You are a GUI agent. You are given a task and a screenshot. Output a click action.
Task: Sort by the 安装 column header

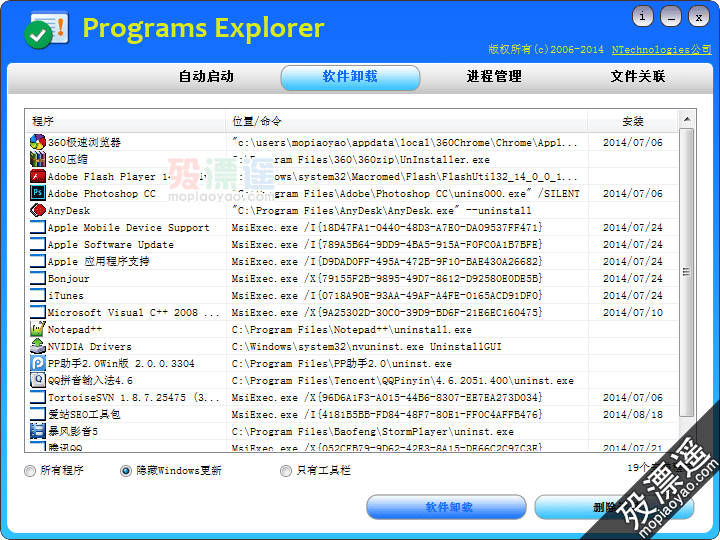[x=633, y=121]
